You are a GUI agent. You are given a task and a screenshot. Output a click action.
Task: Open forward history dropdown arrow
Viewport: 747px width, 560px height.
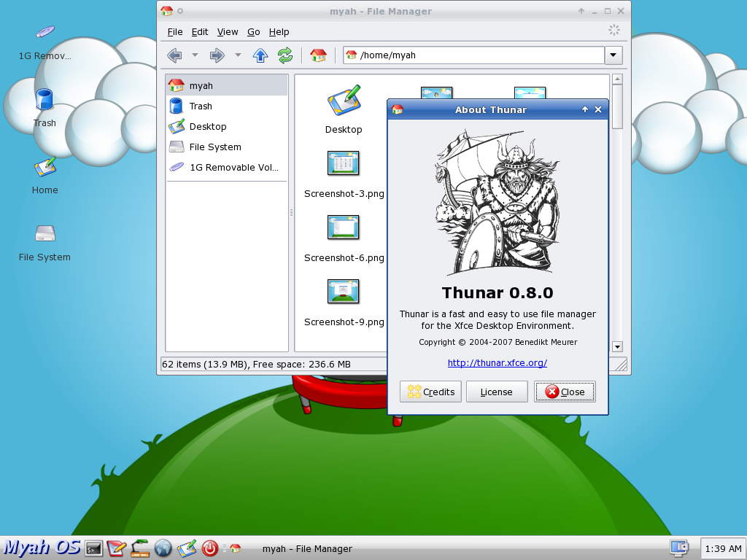tap(238, 55)
